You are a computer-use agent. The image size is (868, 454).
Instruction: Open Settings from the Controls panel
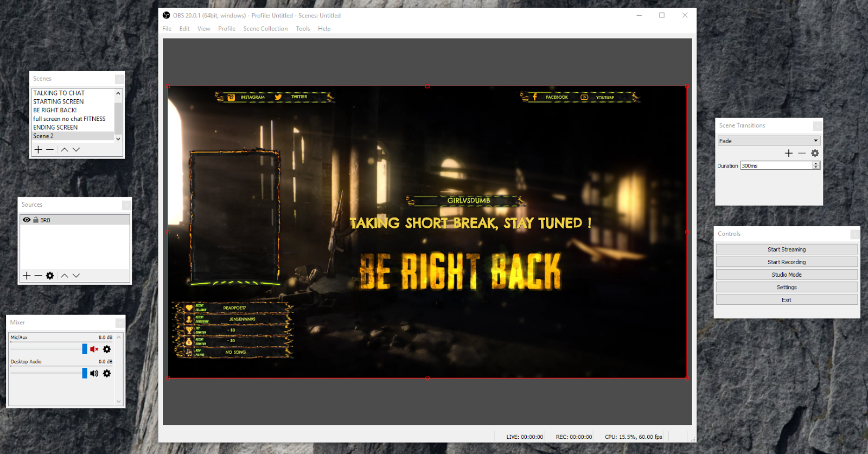[x=787, y=287]
